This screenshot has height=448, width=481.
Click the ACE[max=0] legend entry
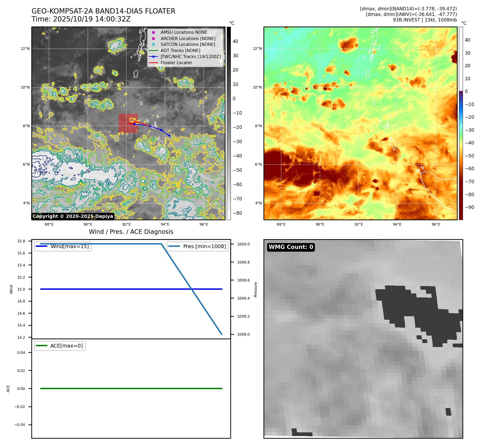[60, 346]
